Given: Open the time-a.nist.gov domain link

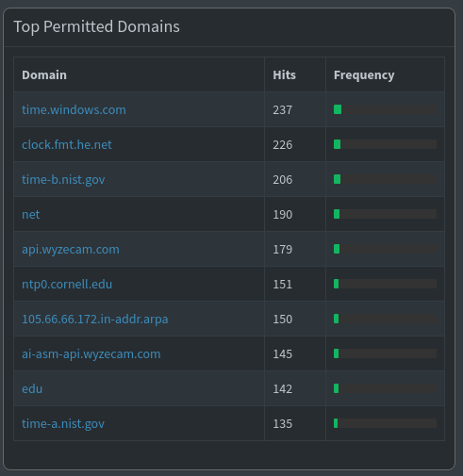Looking at the screenshot, I should click(63, 423).
